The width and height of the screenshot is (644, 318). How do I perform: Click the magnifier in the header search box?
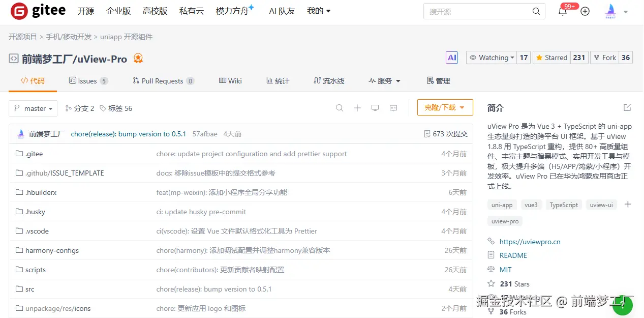[x=536, y=11]
